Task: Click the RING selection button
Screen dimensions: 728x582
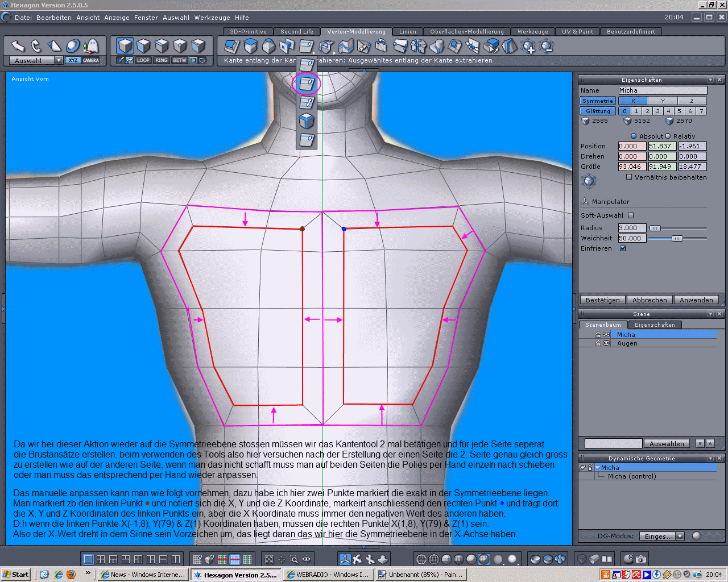Action: [x=162, y=60]
